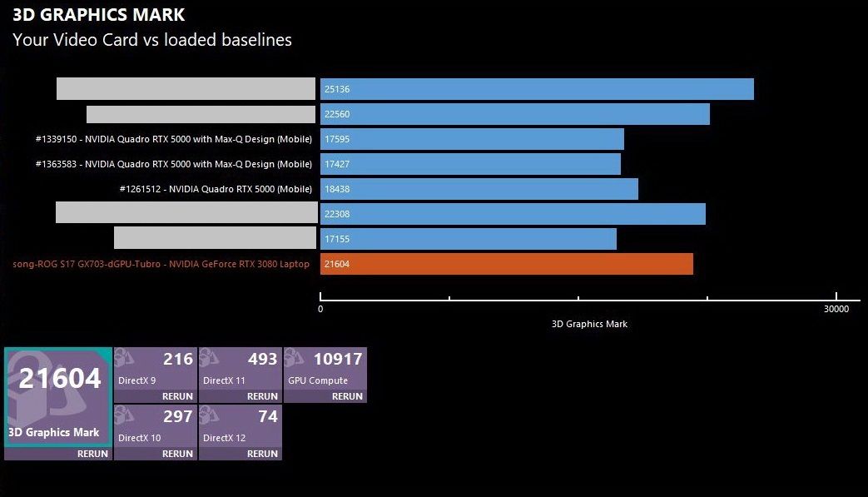Select the 3D Graphics Mark 21604 tile
868x497 pixels.
58,397
